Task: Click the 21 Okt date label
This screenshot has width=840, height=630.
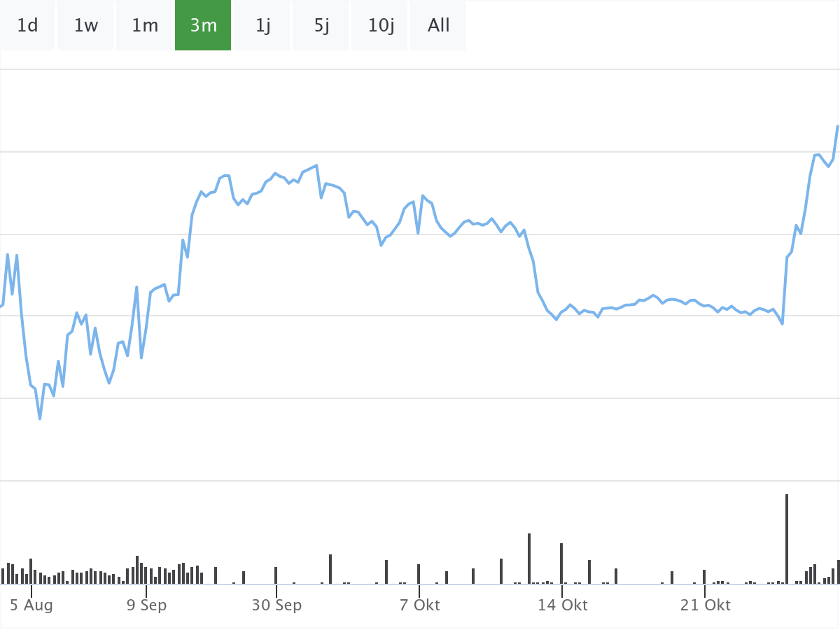Action: [x=705, y=605]
